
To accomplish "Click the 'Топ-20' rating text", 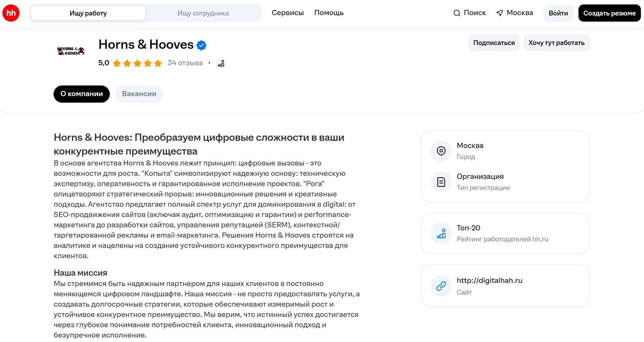I will coord(469,228).
